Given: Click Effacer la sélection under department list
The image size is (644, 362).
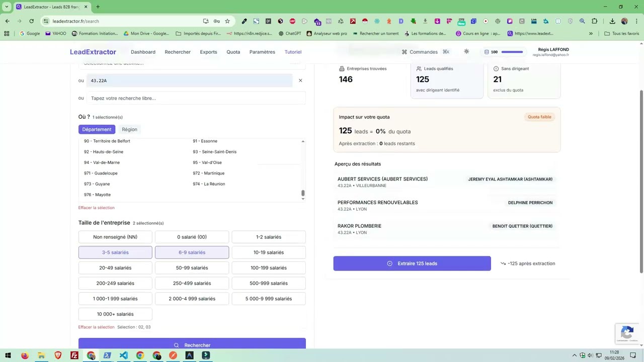Looking at the screenshot, I should click(96, 208).
